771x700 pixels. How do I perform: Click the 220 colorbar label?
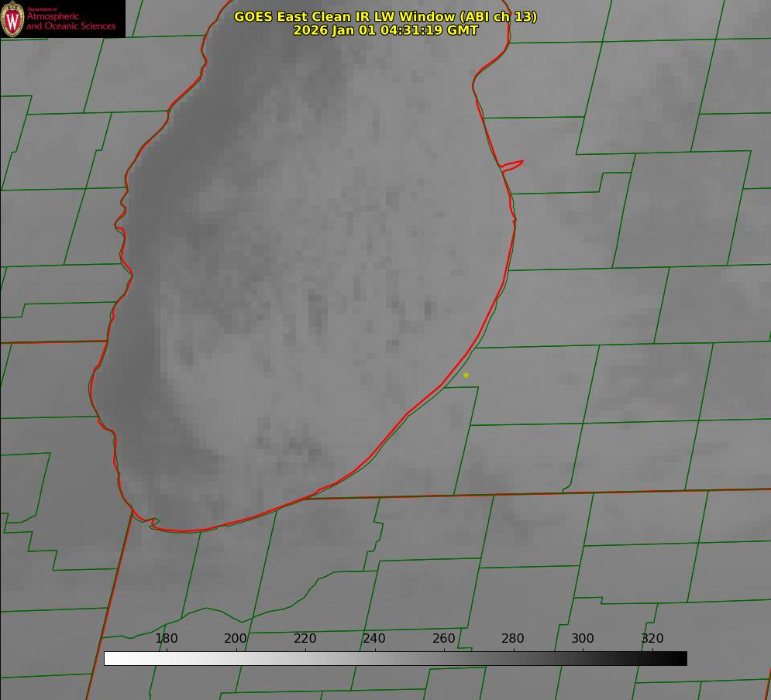coord(305,638)
